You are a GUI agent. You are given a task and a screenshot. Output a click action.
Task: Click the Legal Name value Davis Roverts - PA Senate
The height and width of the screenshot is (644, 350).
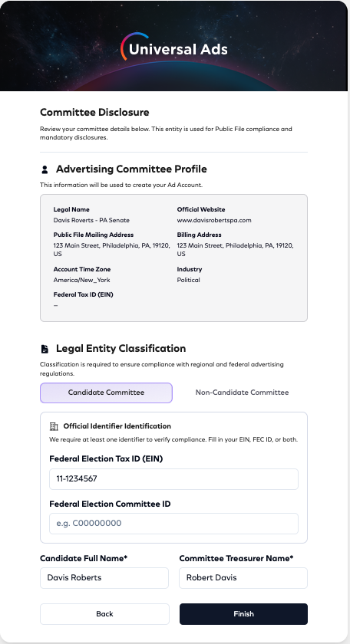tap(91, 220)
